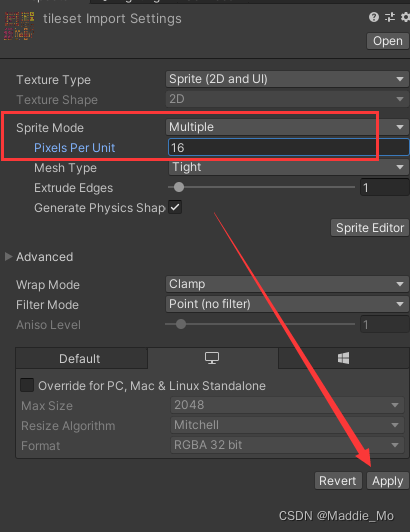Click the Filter Mode label

tap(47, 305)
